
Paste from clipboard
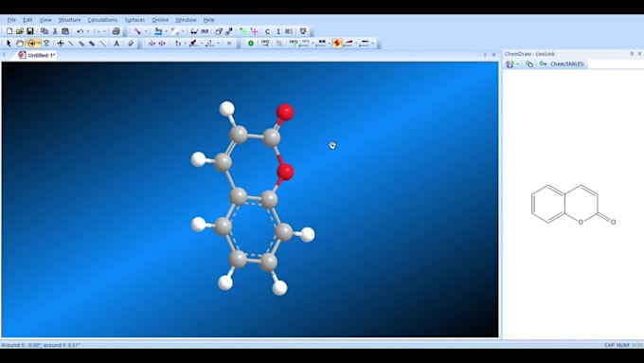click(x=65, y=31)
